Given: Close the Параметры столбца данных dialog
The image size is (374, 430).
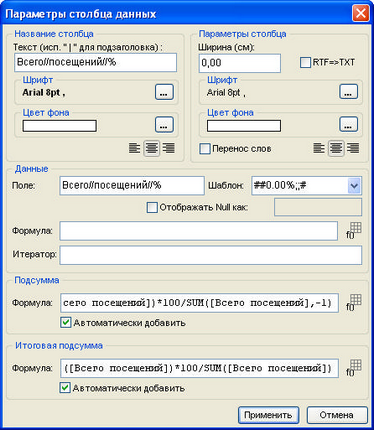Looking at the screenshot, I should pyautogui.click(x=361, y=14).
